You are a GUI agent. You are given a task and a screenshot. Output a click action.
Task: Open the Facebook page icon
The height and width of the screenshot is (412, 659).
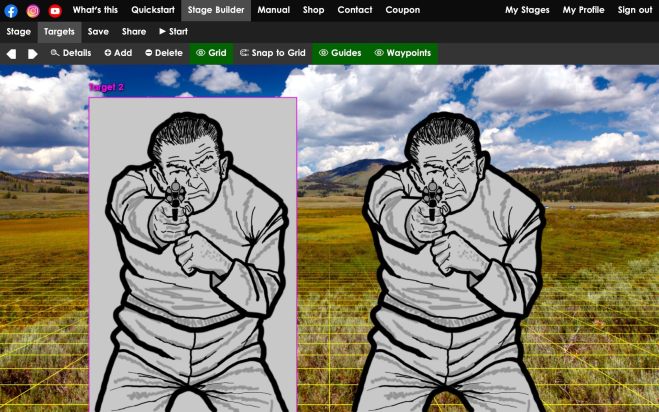pyautogui.click(x=11, y=10)
